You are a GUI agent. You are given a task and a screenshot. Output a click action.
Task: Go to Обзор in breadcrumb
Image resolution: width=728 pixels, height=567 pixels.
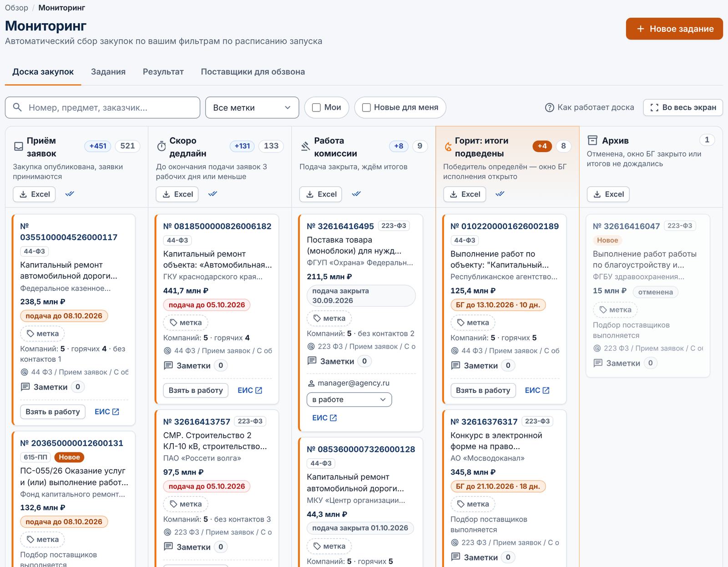16,8
